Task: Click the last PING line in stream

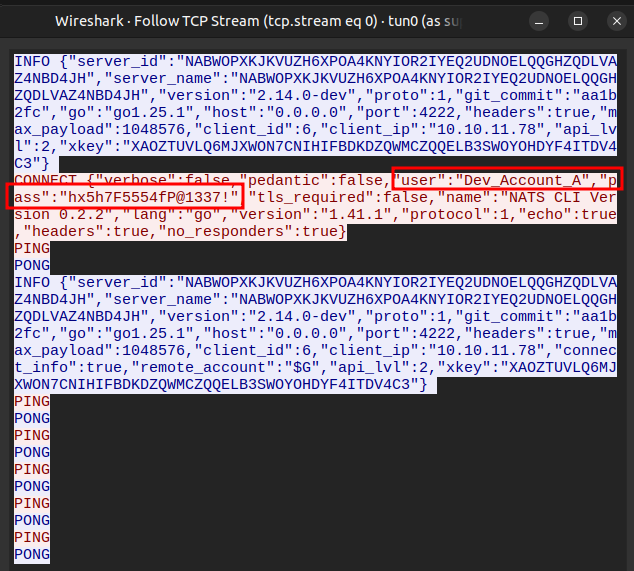Action: pos(31,537)
